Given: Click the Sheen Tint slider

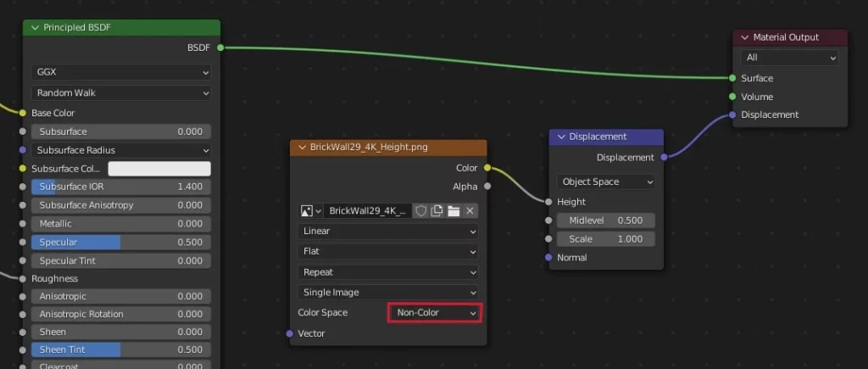Looking at the screenshot, I should point(121,349).
